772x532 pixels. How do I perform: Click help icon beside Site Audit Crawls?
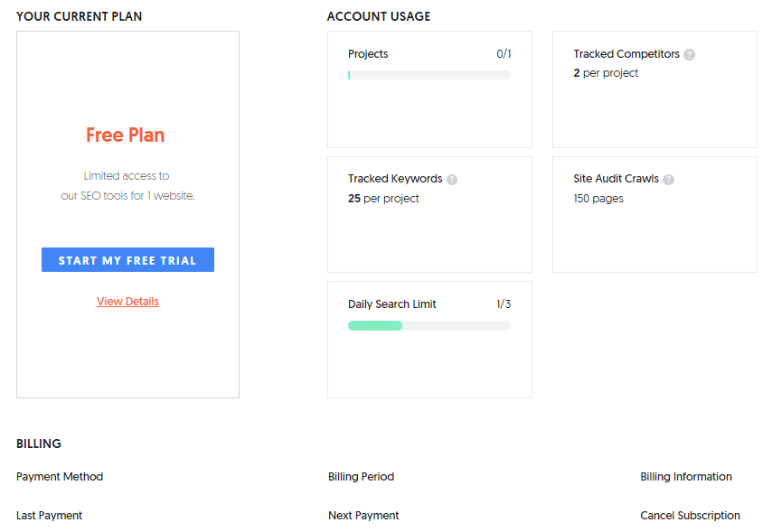pyautogui.click(x=669, y=180)
